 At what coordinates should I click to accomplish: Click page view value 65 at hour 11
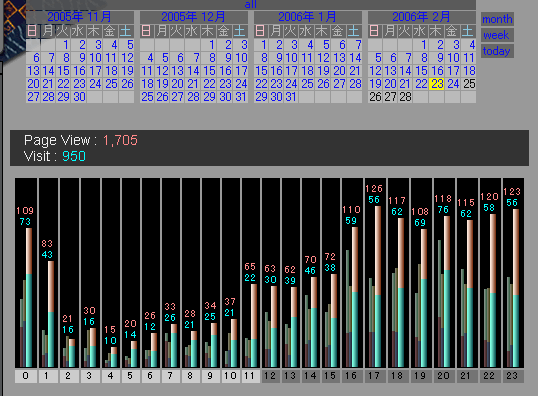tap(250, 267)
